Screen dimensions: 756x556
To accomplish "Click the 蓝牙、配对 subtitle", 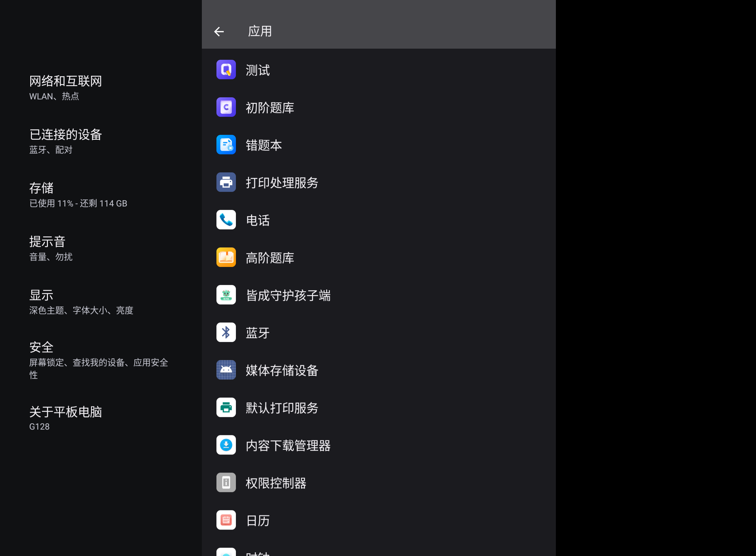I will click(x=51, y=150).
